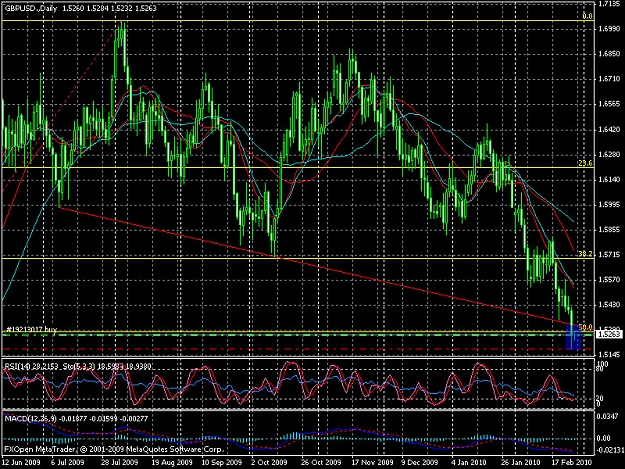Screen dimensions: 625x469
Task: Click the 26 Jan 2010 date label
Action: click(521, 462)
